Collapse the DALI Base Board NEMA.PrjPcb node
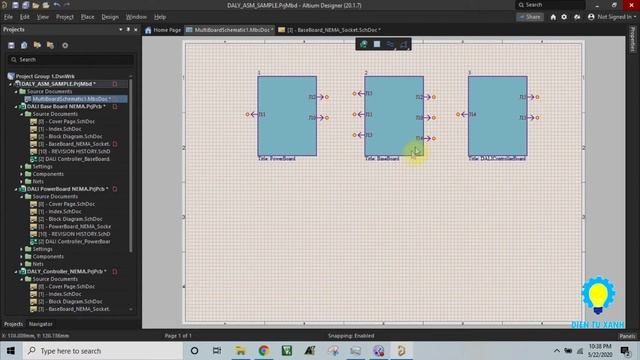The height and width of the screenshot is (360, 640). pyautogui.click(x=16, y=107)
